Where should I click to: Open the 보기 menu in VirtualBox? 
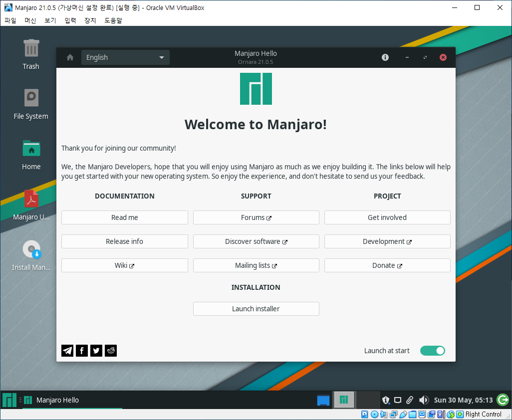point(50,20)
